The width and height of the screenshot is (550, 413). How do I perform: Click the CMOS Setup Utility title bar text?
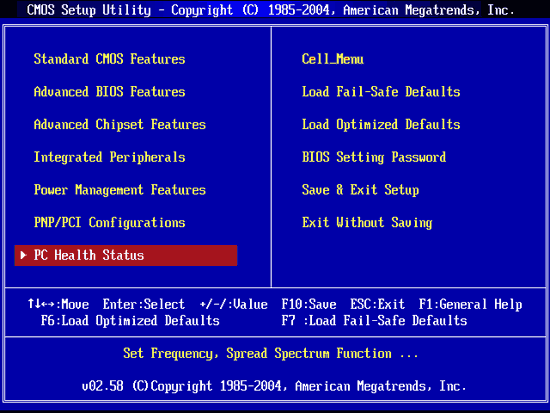[270, 10]
